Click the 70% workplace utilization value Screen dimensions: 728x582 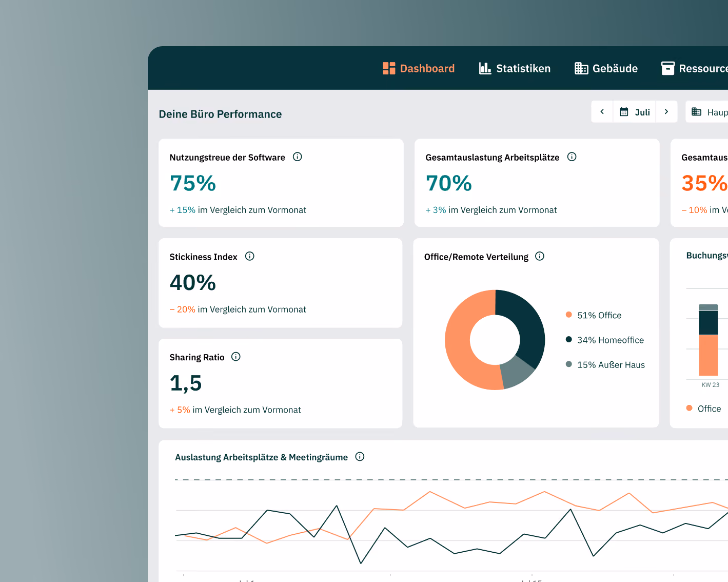[449, 183]
